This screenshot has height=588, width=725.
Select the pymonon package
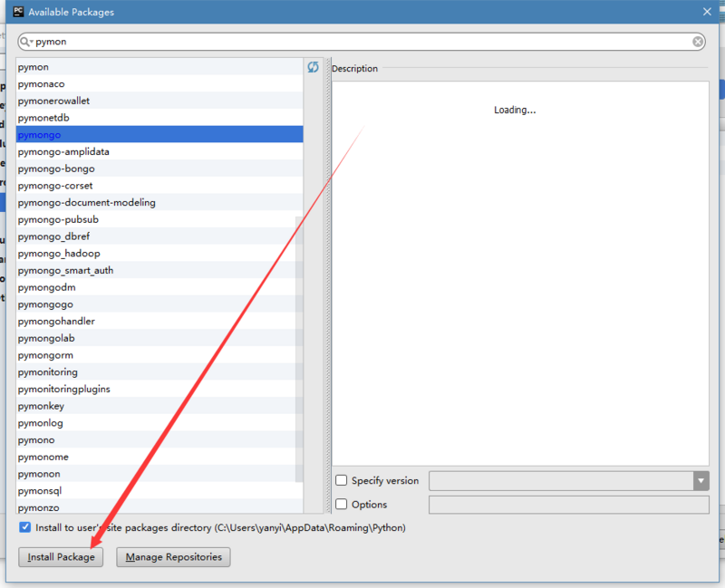pyautogui.click(x=159, y=474)
